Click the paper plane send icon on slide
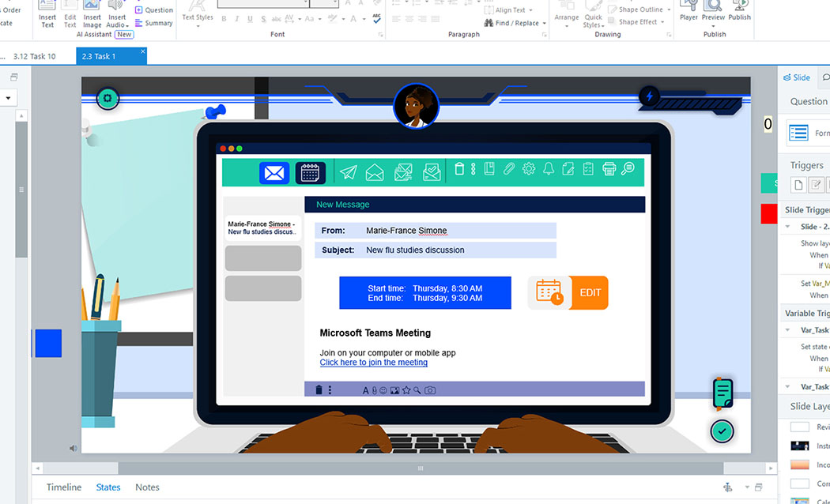 click(x=349, y=172)
